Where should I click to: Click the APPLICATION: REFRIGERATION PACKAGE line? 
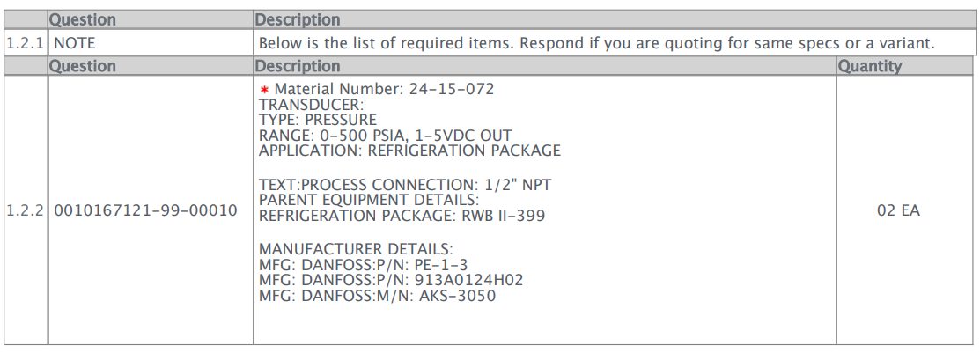coord(409,151)
